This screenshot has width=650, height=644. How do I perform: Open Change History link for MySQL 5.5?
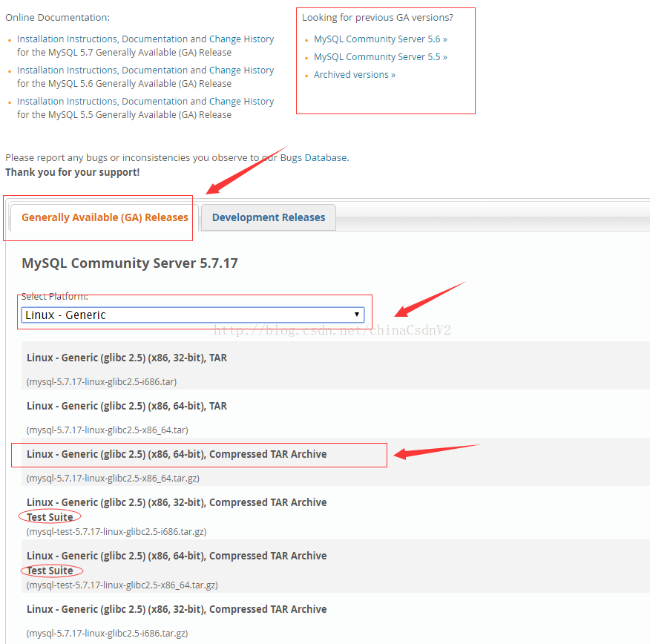[x=241, y=101]
